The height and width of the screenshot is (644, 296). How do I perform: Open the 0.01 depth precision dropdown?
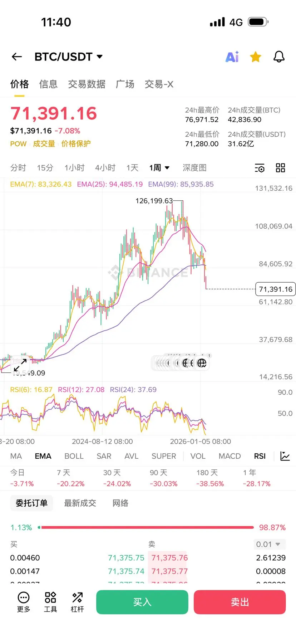point(270,545)
